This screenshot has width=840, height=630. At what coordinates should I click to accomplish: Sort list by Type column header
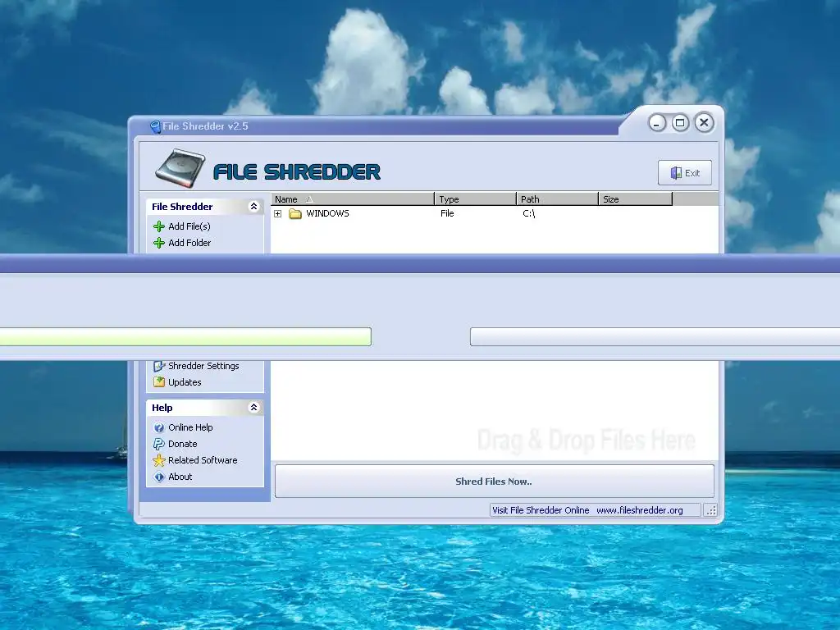(475, 199)
